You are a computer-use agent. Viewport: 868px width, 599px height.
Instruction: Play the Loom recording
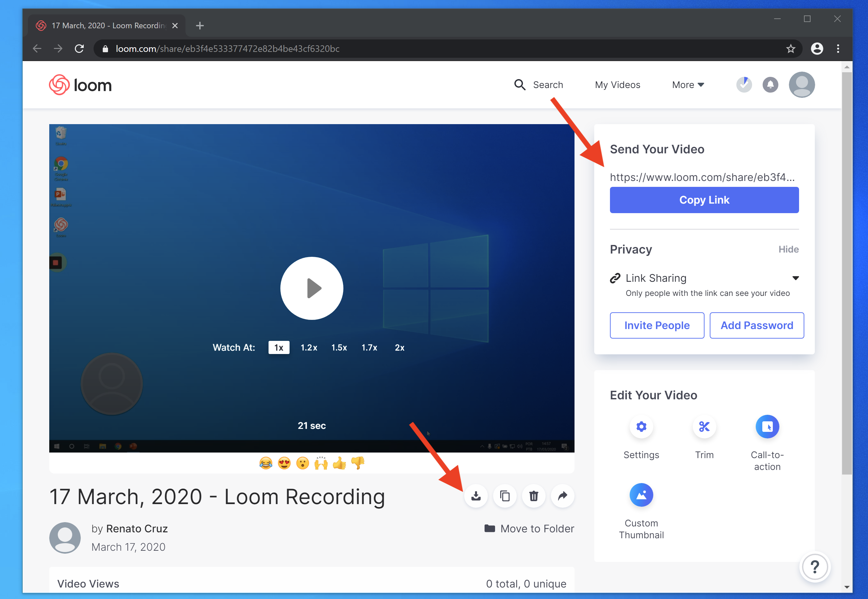click(x=312, y=288)
